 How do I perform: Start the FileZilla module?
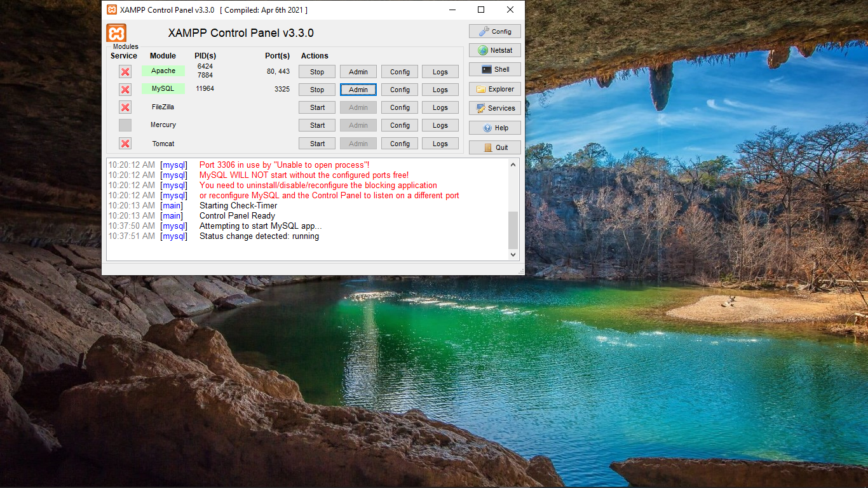(317, 107)
